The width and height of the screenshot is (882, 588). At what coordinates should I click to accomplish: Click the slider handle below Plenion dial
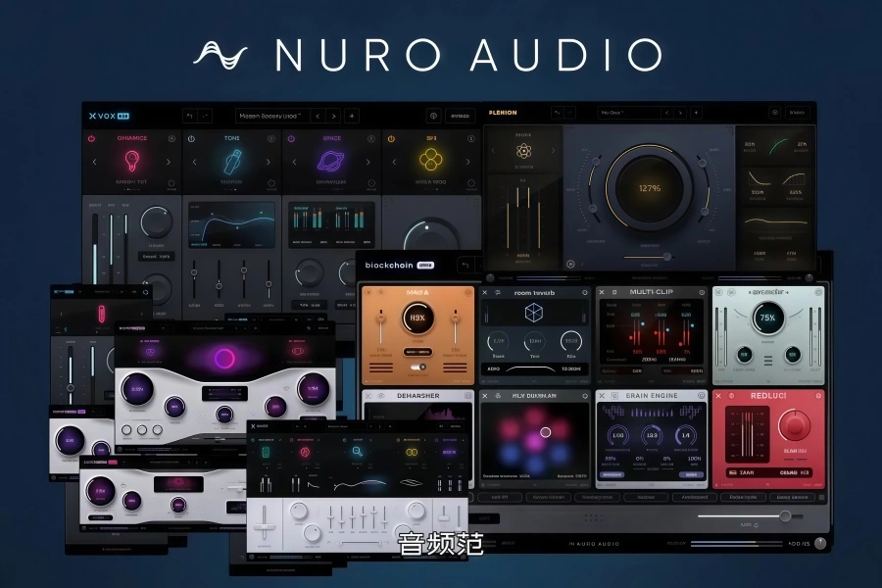[666, 257]
